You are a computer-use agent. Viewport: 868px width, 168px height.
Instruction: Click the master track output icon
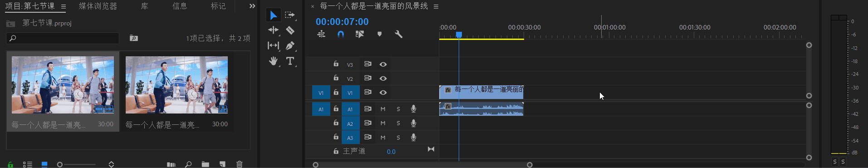(431, 149)
